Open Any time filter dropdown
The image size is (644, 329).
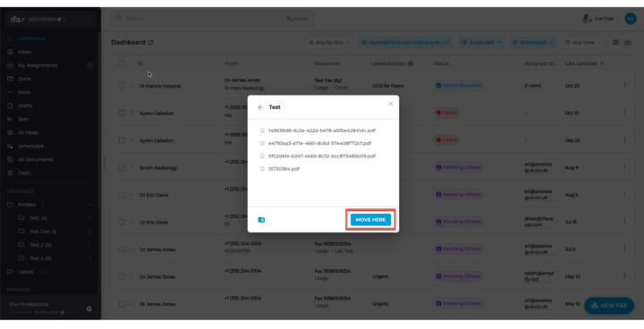(x=583, y=42)
